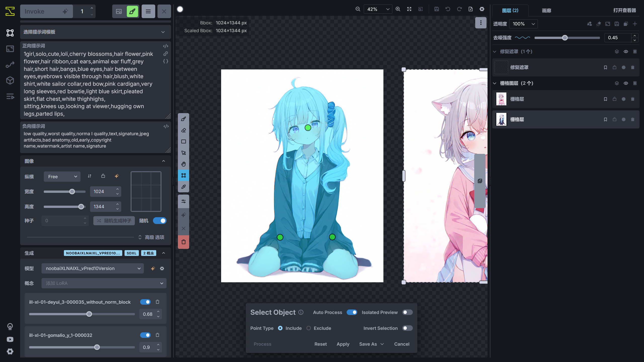Select the Brush tool on the canvas toolbar

point(183,119)
